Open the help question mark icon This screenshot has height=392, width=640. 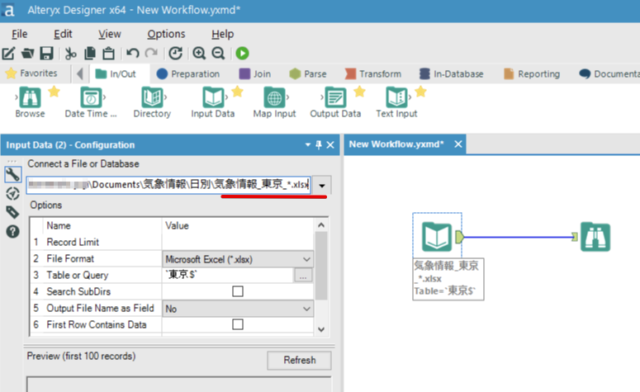click(13, 232)
